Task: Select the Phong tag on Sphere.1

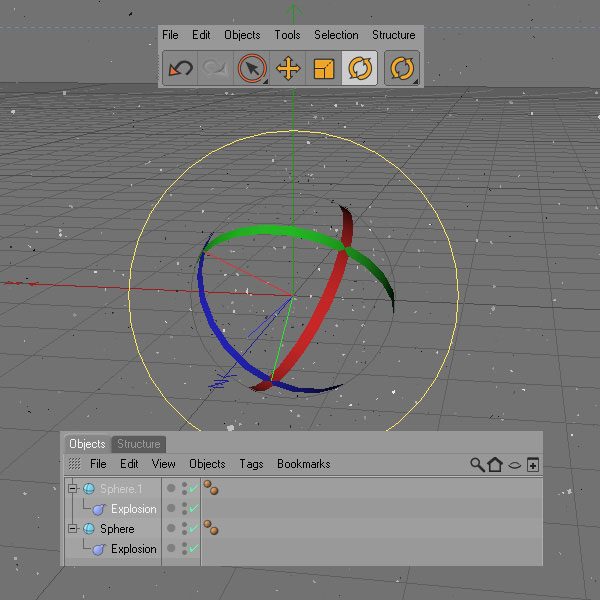Action: click(x=211, y=488)
